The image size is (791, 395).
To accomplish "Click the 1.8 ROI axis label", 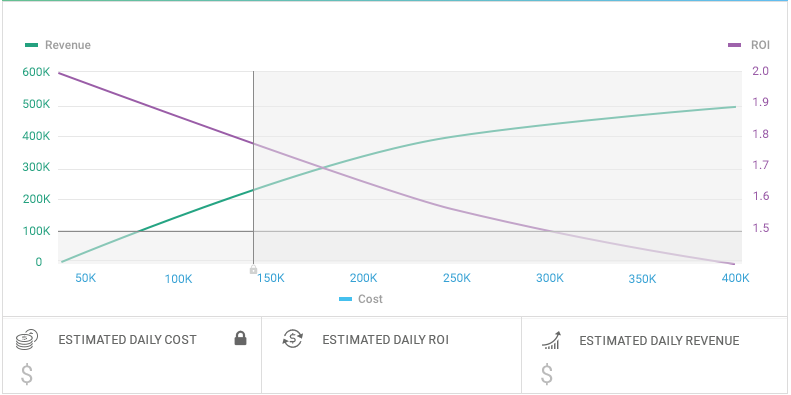I will 760,134.
